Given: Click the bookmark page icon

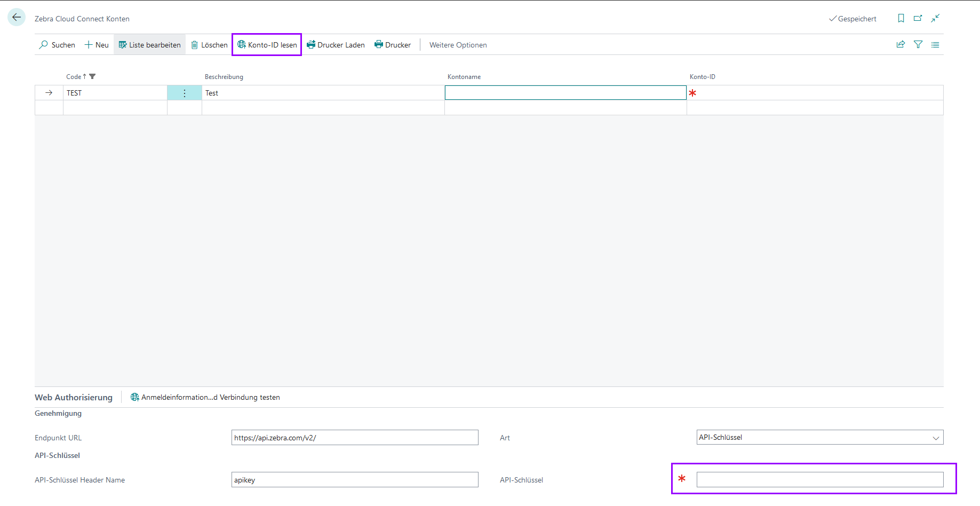Looking at the screenshot, I should (901, 18).
